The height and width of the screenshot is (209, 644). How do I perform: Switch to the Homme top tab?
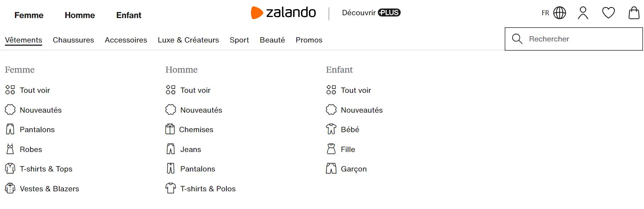pos(80,15)
